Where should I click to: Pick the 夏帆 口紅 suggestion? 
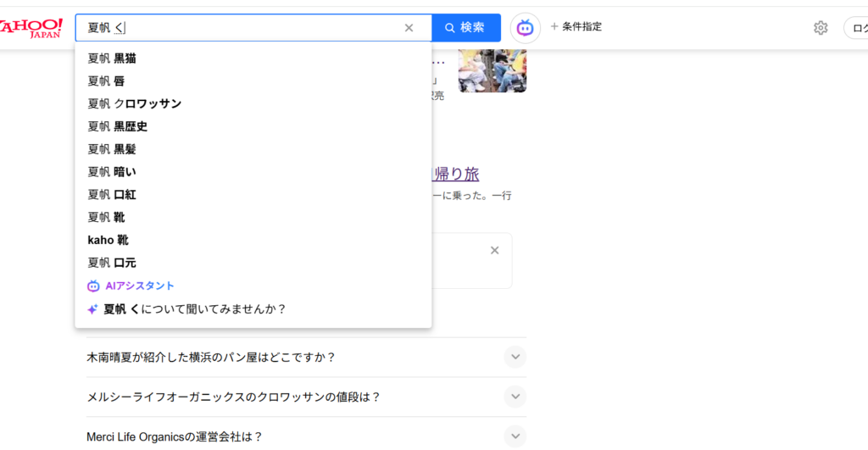pos(112,194)
